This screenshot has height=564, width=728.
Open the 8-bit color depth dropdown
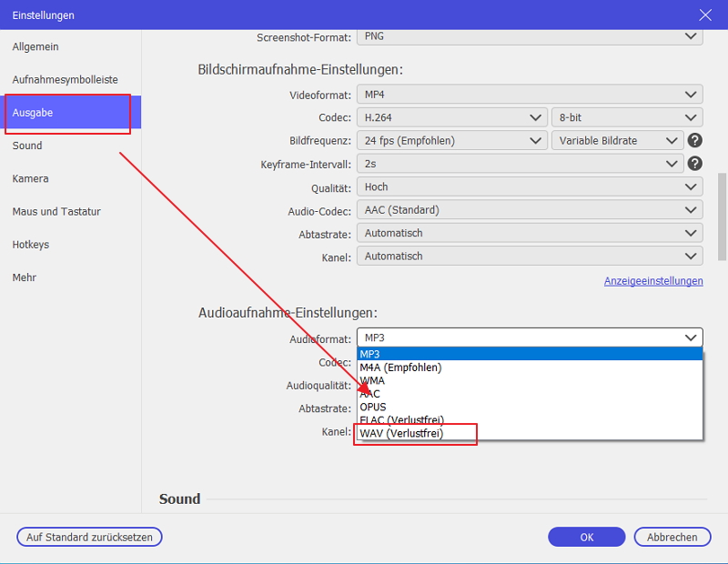[627, 117]
